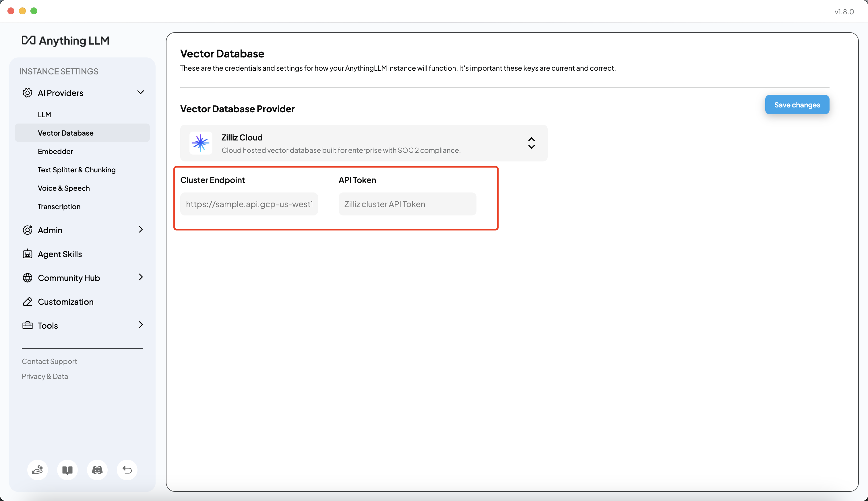Open the docs book icon
The width and height of the screenshot is (868, 501).
[67, 470]
